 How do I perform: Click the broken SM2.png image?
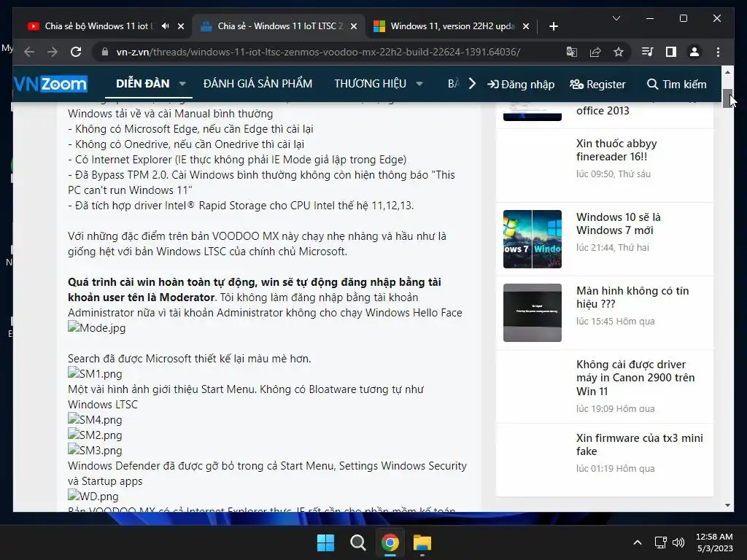(x=95, y=435)
